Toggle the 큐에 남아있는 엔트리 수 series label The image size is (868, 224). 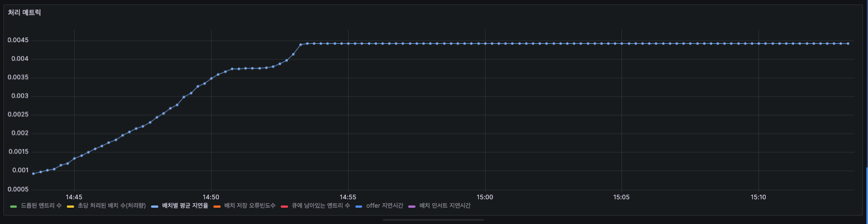[x=321, y=206]
